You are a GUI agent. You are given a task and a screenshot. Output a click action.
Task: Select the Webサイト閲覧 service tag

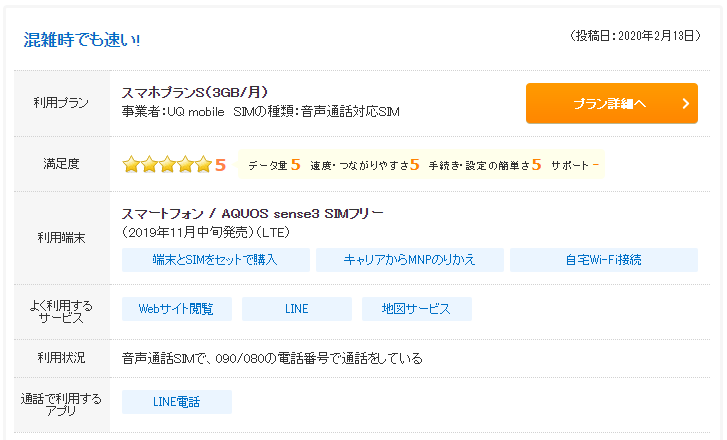pos(177,309)
